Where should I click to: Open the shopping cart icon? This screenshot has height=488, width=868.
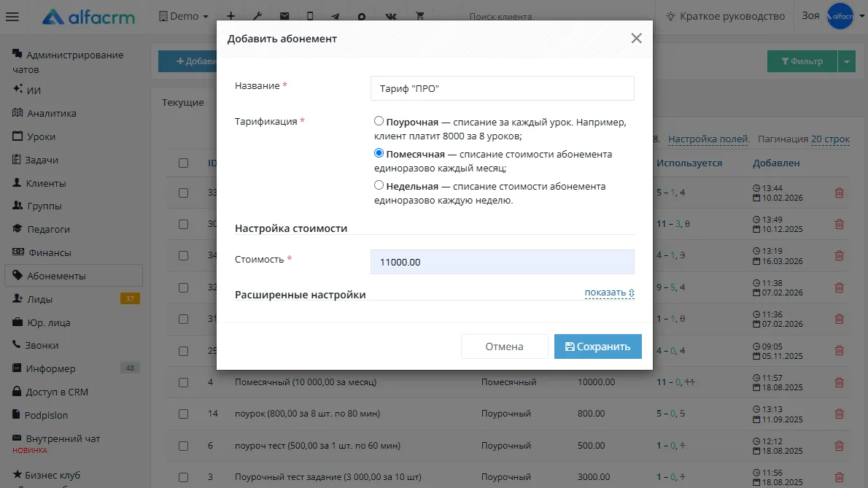pyautogui.click(x=420, y=16)
